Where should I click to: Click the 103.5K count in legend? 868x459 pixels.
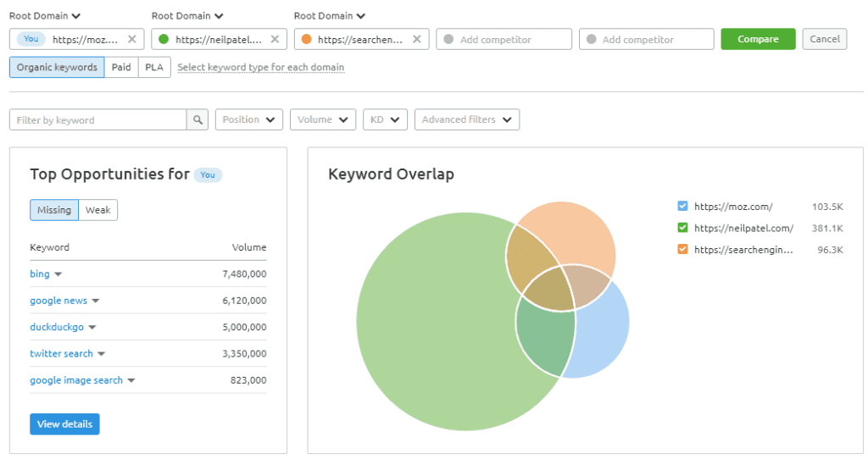827,207
